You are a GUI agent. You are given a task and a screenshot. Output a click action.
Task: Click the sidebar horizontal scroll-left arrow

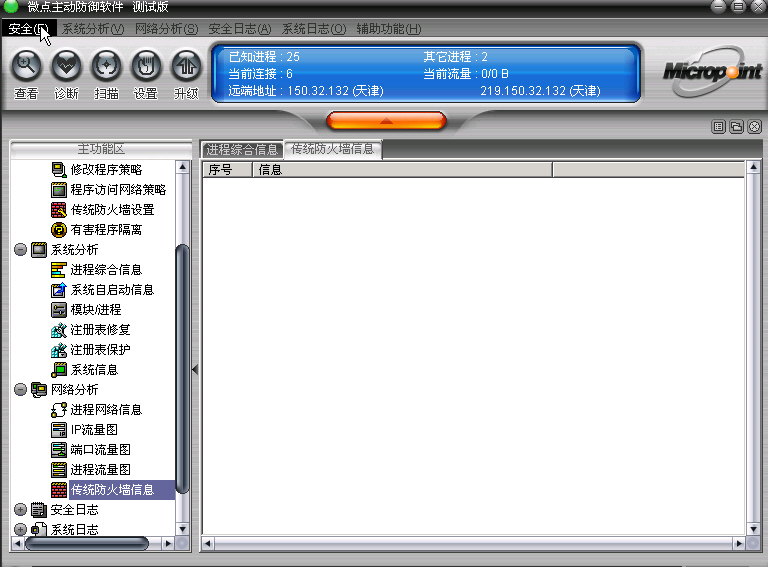coord(18,543)
